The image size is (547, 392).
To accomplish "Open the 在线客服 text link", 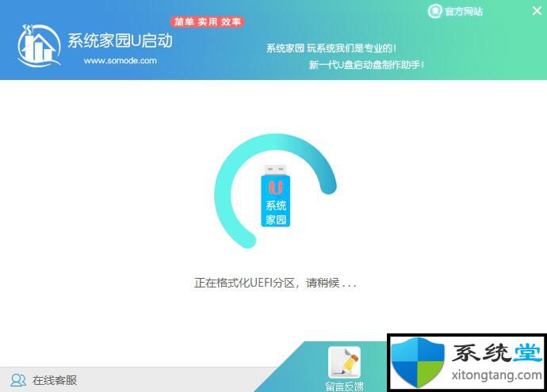I will click(55, 380).
